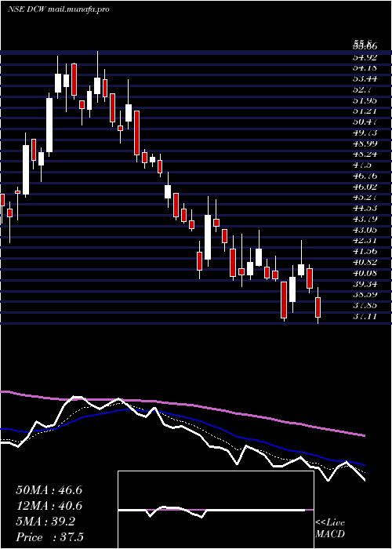Click the 50.47 price axis label

365,122
